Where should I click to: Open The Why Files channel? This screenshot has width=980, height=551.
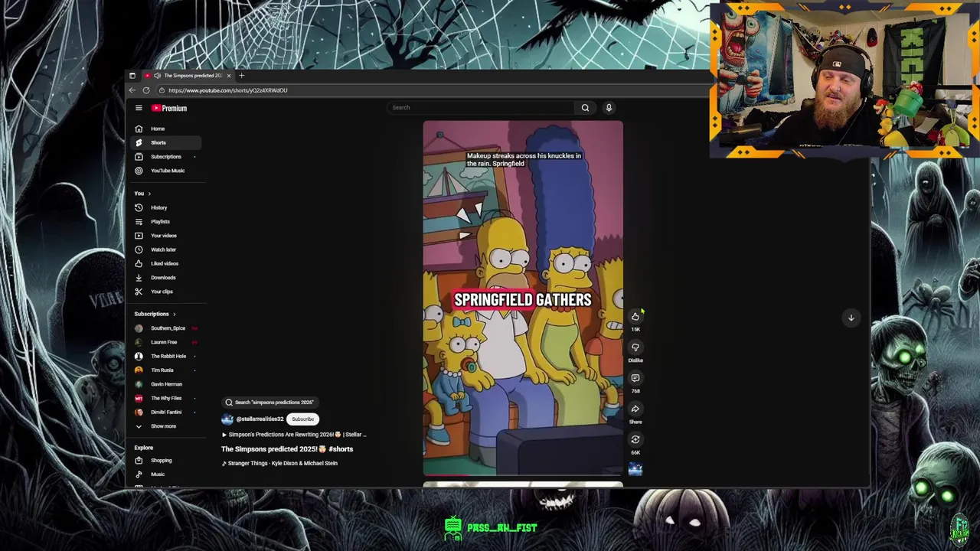pyautogui.click(x=165, y=398)
